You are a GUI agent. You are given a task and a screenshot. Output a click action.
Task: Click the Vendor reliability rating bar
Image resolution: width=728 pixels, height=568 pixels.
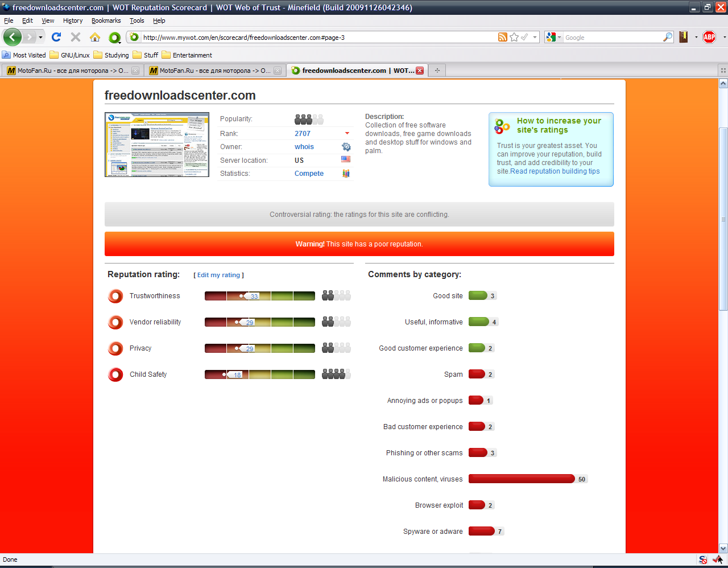tap(259, 322)
